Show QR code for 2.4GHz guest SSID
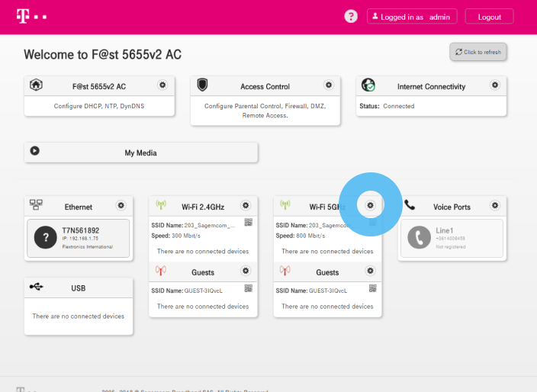 coord(248,288)
